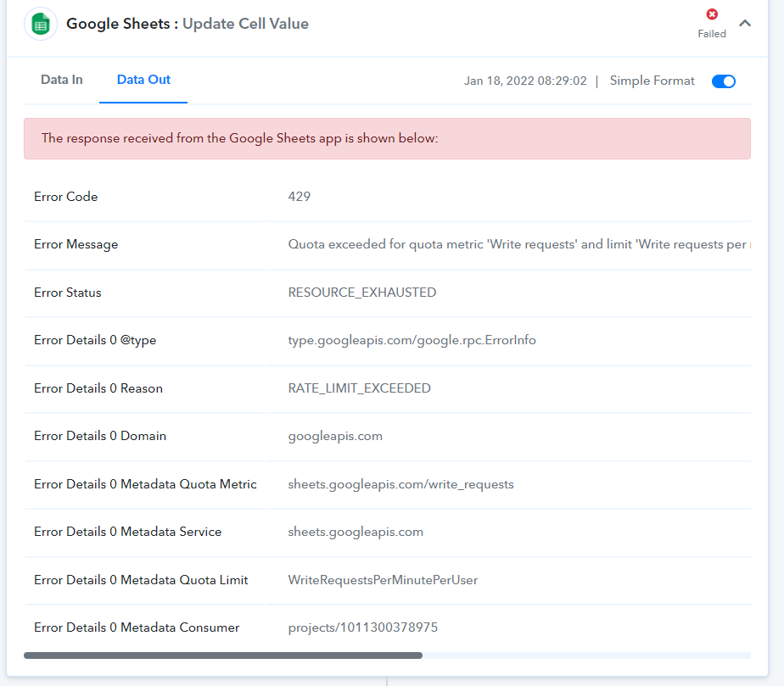This screenshot has width=784, height=686.
Task: Click the Error Code label
Action: tap(65, 197)
